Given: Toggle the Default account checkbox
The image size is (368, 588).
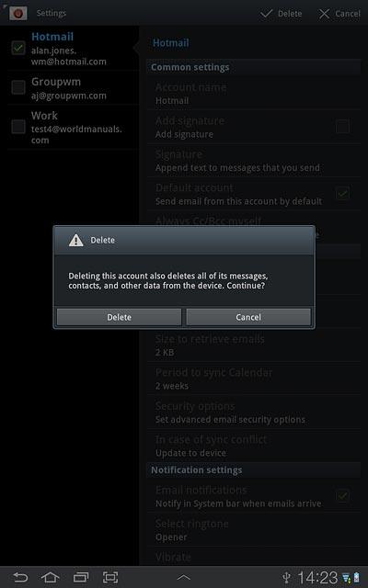Looking at the screenshot, I should [x=342, y=194].
